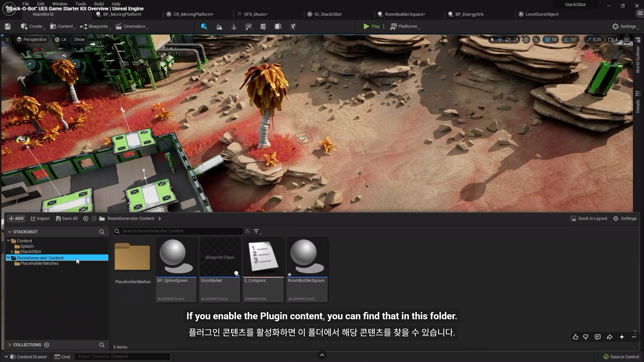This screenshot has width=644, height=362.
Task: Switch to Landscape mode icon
Action: pyautogui.click(x=219, y=26)
